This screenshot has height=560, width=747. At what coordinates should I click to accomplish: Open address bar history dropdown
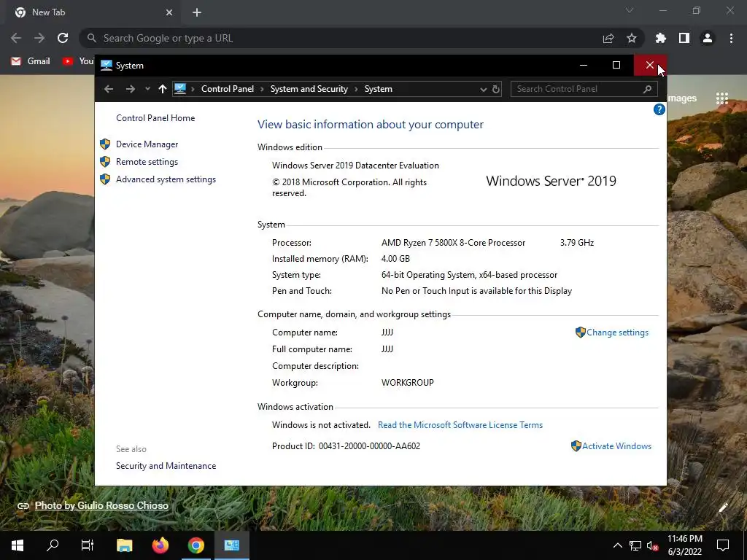pyautogui.click(x=483, y=89)
